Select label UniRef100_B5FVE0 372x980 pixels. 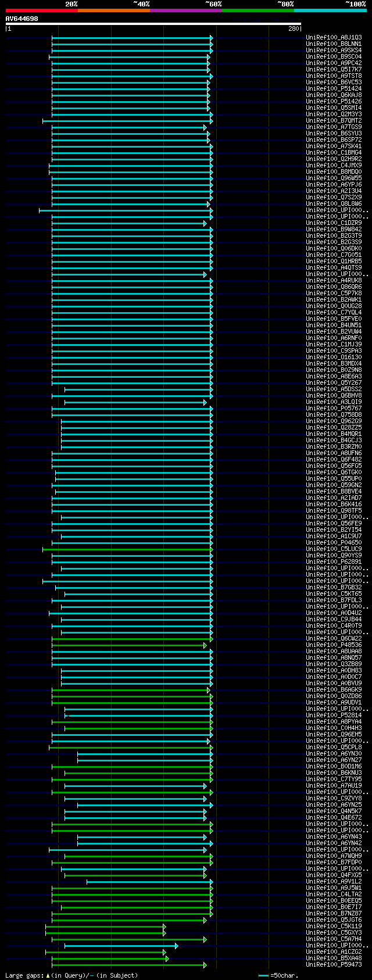point(334,319)
